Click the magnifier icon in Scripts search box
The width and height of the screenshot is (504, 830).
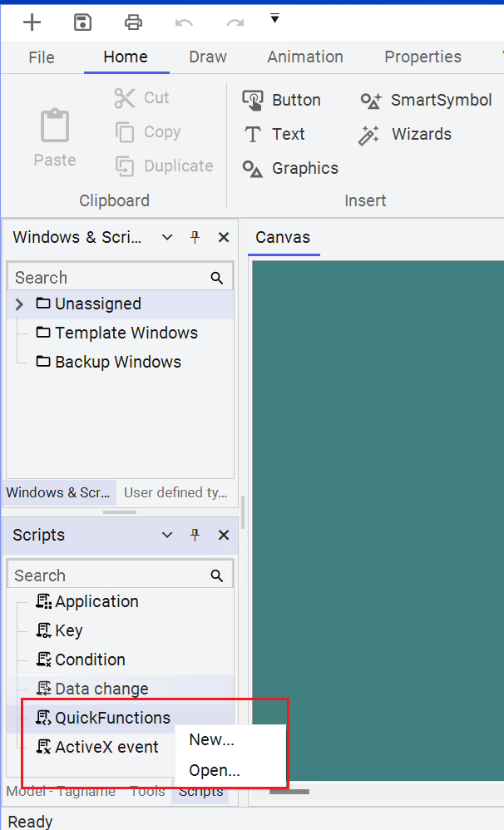click(216, 576)
